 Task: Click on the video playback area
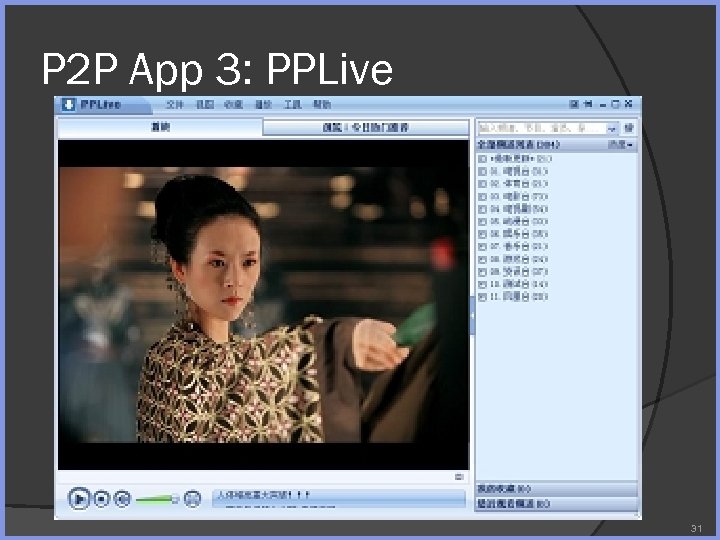pos(264,304)
